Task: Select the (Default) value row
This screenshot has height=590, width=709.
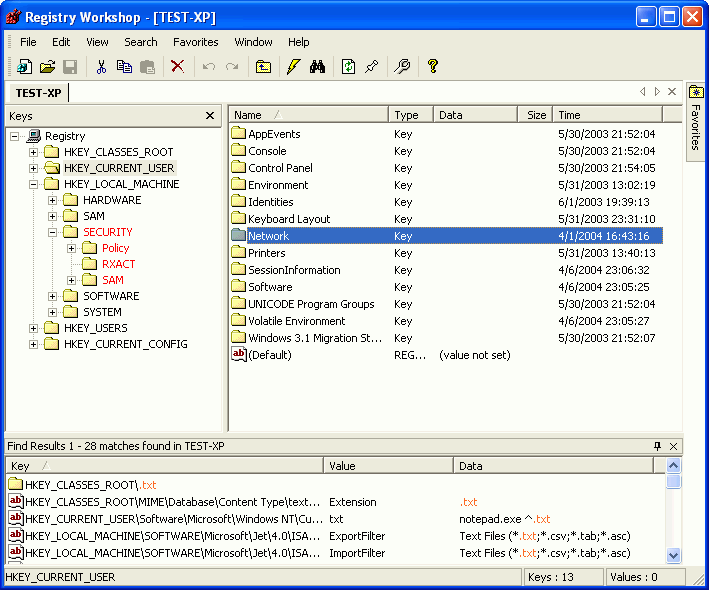Action: (x=446, y=355)
